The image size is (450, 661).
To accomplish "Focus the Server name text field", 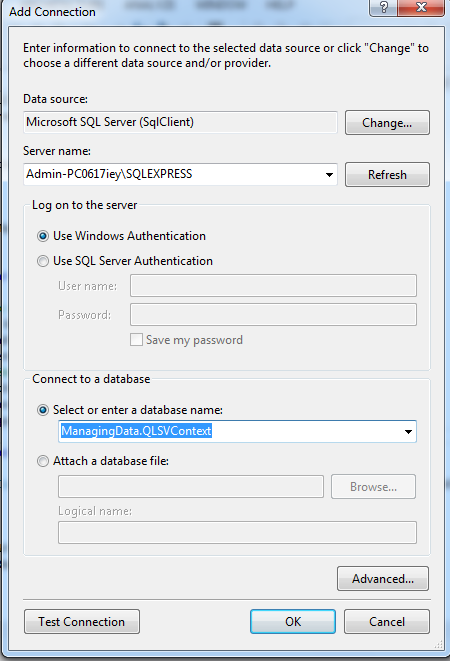I will 173,174.
